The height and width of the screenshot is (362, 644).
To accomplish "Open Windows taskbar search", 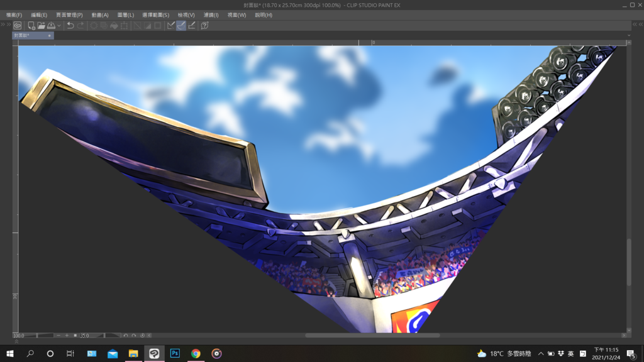I will (30, 353).
